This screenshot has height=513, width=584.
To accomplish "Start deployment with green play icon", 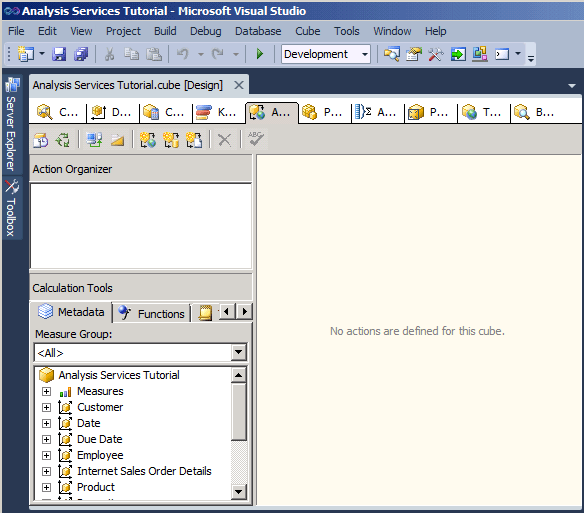I will [260, 54].
